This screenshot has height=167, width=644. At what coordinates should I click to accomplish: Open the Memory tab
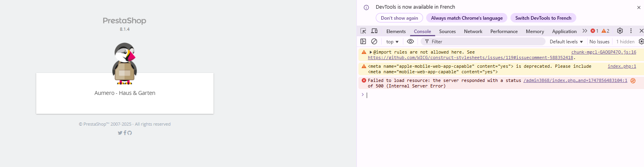pos(535,31)
